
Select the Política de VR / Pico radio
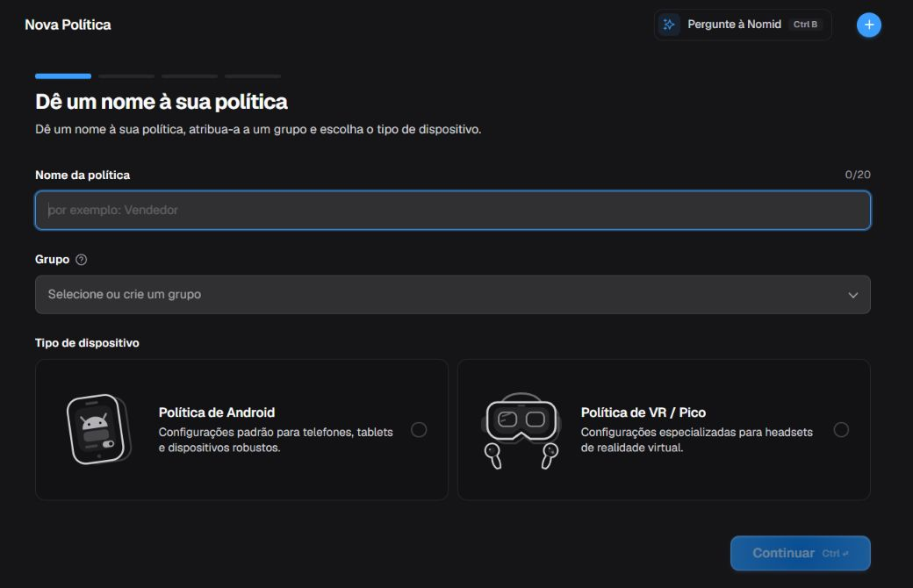(x=841, y=430)
